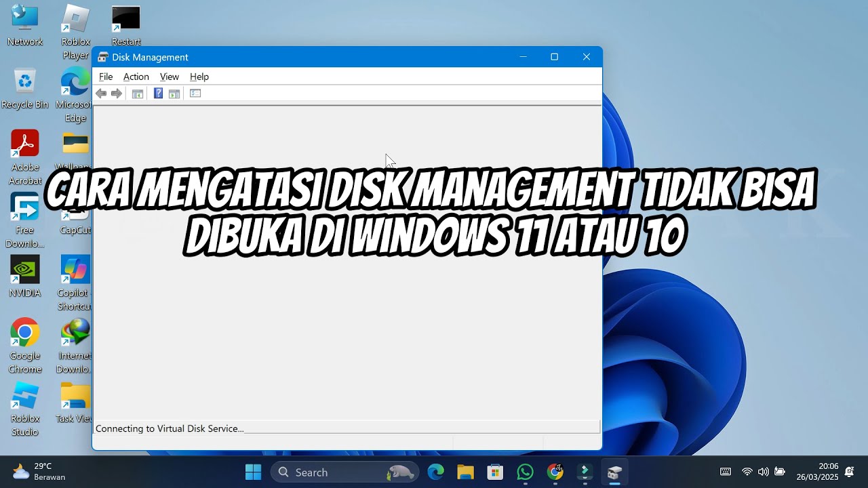This screenshot has height=488, width=868.
Task: Select the Adobe Acrobat desktop icon
Action: tap(25, 158)
